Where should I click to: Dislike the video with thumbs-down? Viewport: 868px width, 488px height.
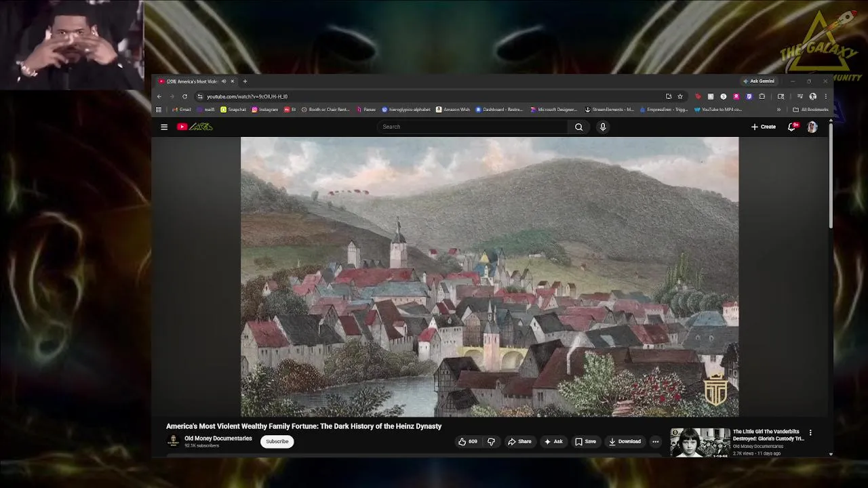tap(491, 441)
